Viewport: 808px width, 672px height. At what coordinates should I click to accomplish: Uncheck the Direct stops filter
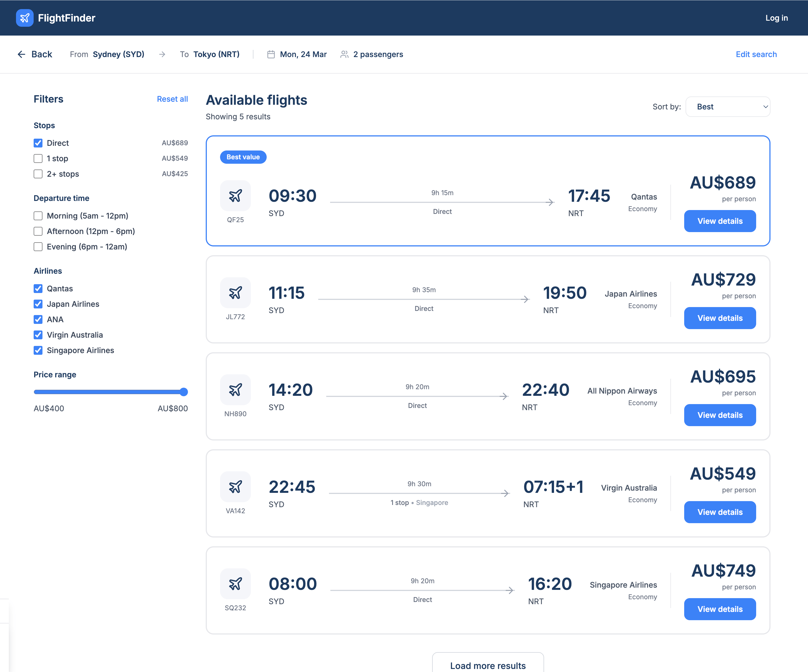38,143
